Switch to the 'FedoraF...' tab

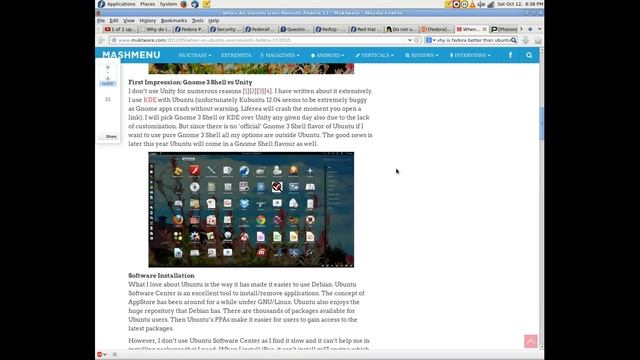click(x=260, y=29)
